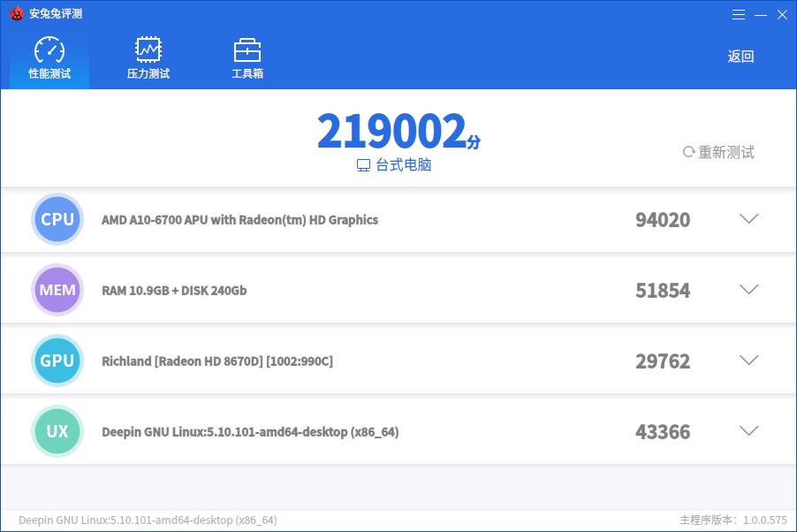Switch to the 工具箱 tab
Screen dimensions: 797x532
coord(247,56)
